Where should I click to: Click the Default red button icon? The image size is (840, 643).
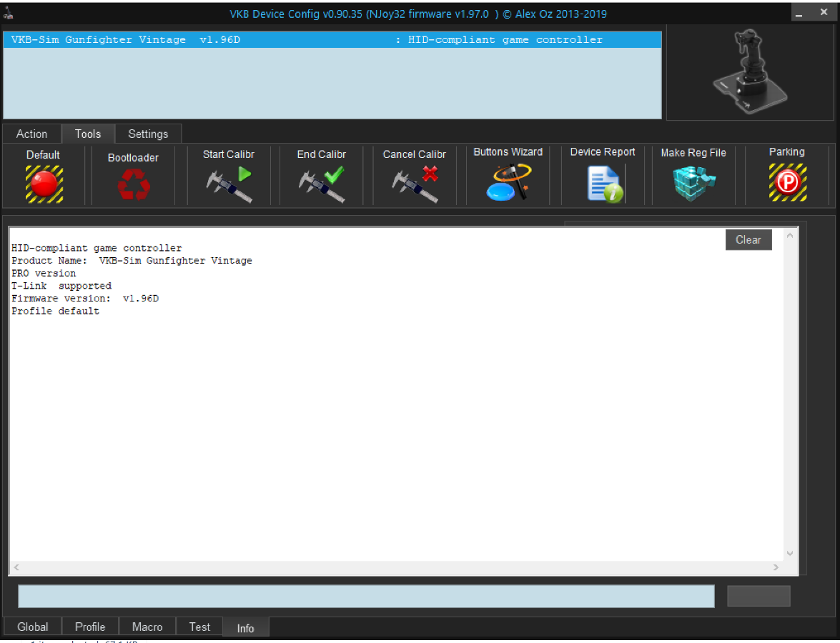click(44, 184)
